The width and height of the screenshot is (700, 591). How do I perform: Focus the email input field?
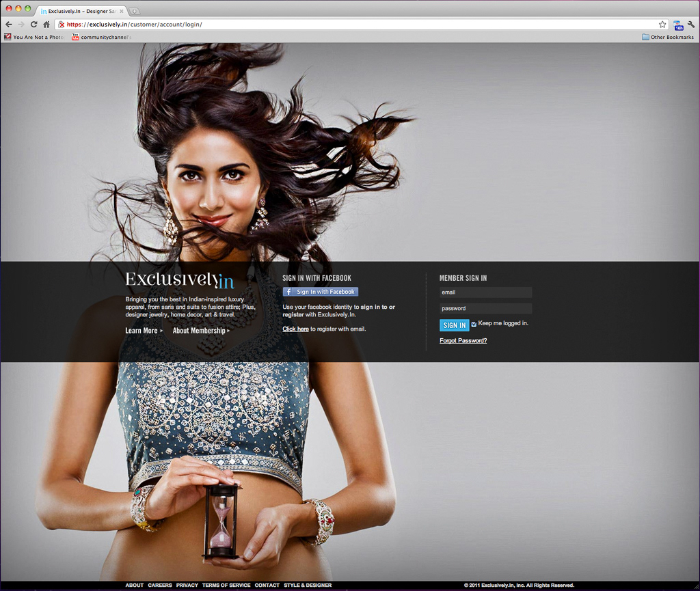tap(486, 292)
